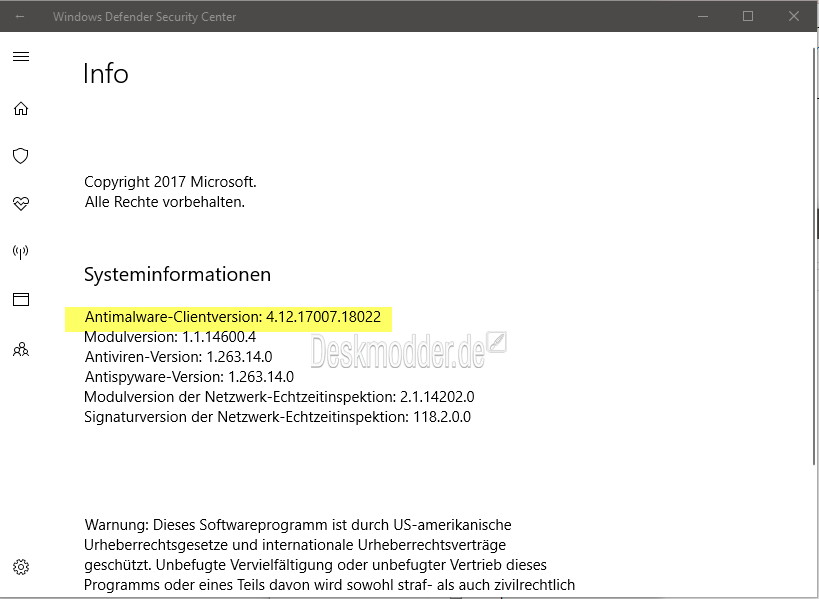Close the Windows Defender Security Center window
The image size is (819, 599).
[794, 16]
